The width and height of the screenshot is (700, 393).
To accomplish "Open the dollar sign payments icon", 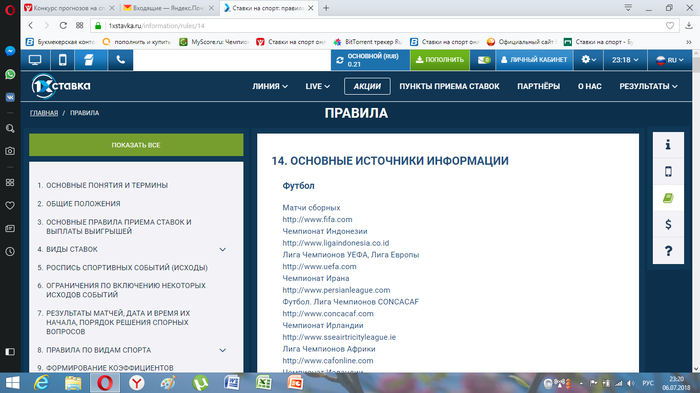I will (668, 224).
